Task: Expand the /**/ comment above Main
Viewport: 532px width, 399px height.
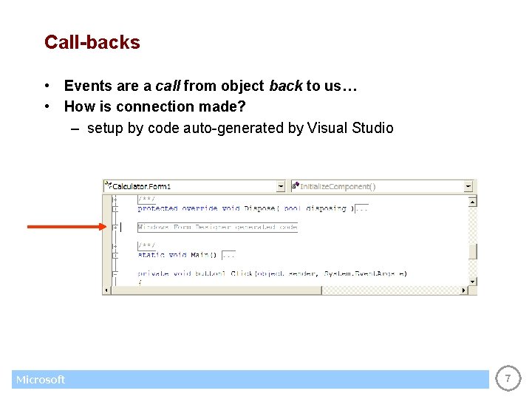Action: tap(115, 246)
